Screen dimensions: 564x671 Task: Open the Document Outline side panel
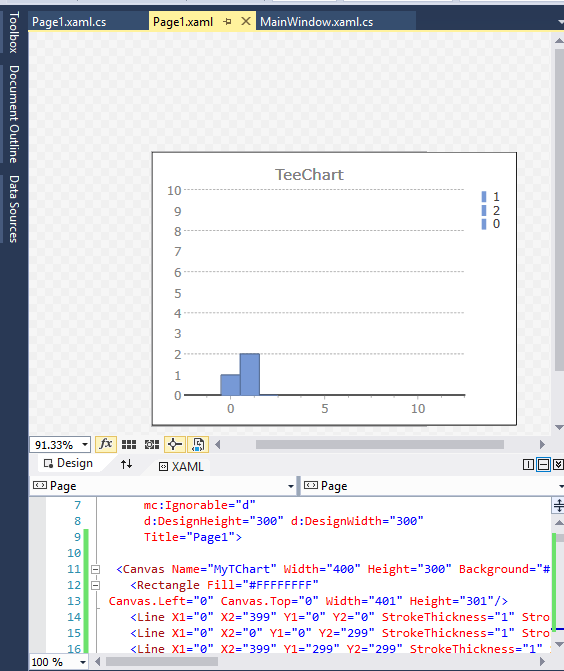point(14,114)
